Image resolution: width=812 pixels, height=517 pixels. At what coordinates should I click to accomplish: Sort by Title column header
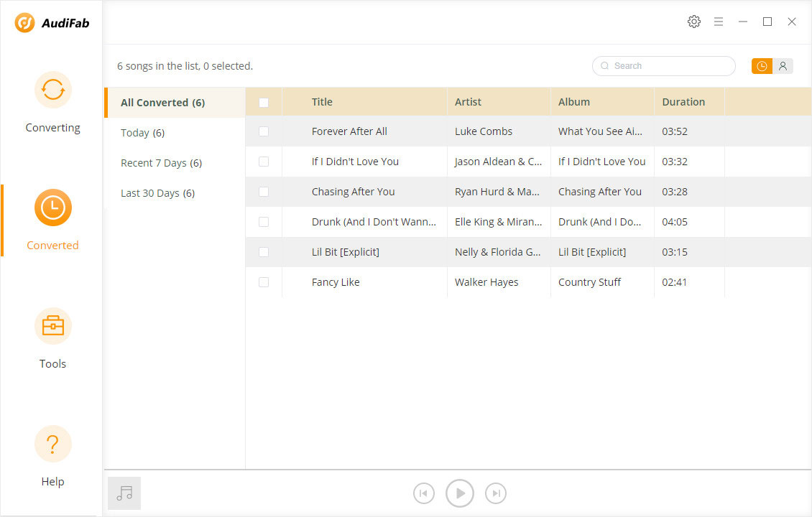click(x=322, y=102)
